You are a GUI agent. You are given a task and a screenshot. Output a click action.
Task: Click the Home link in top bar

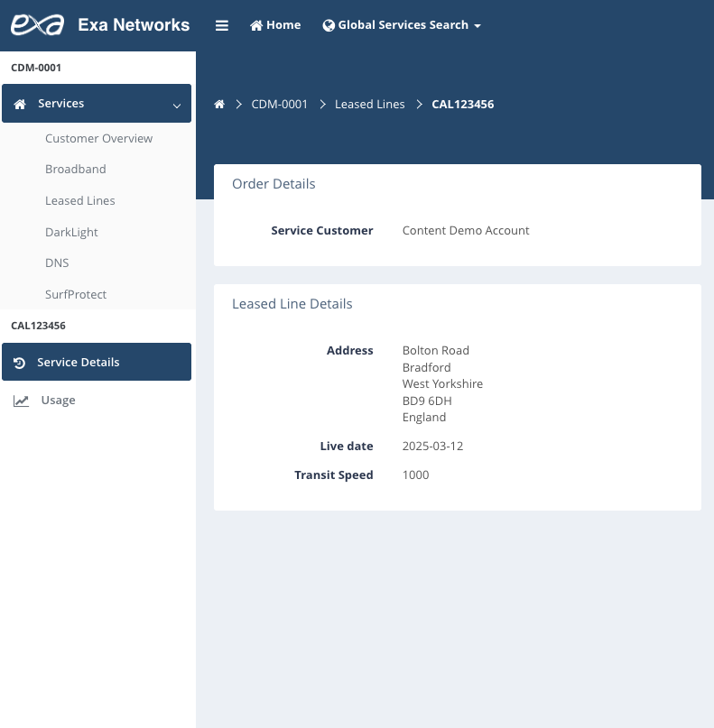pyautogui.click(x=283, y=25)
